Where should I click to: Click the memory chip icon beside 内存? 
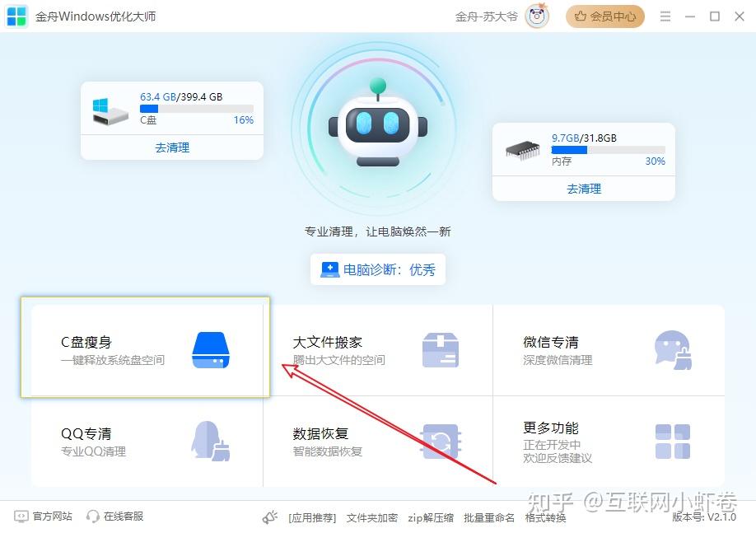tap(524, 151)
